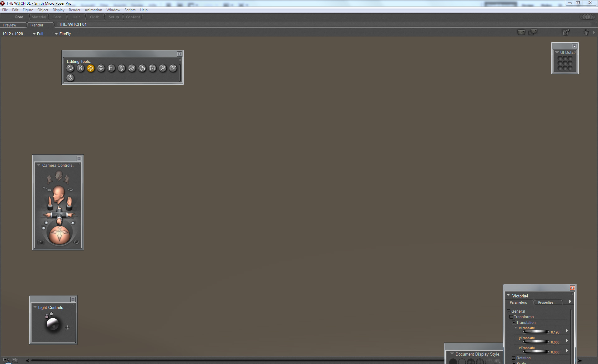Select the Chain Break tool

pyautogui.click(x=132, y=68)
